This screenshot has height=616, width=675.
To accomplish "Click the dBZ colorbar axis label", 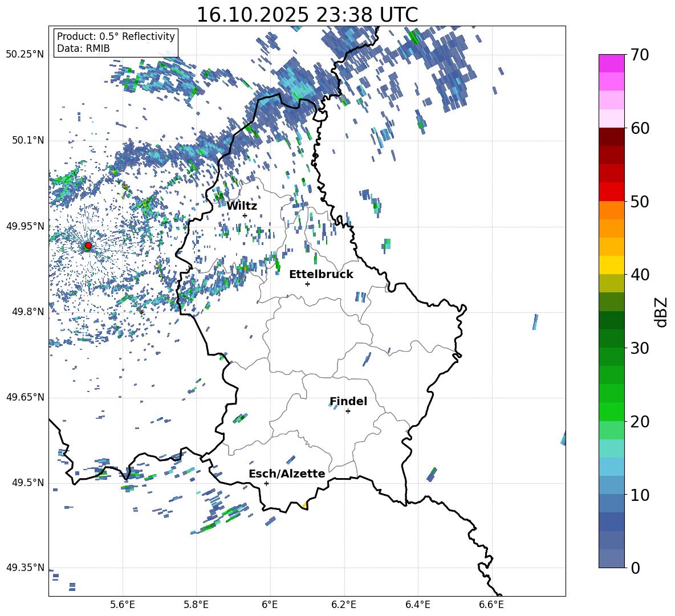I will tap(661, 311).
